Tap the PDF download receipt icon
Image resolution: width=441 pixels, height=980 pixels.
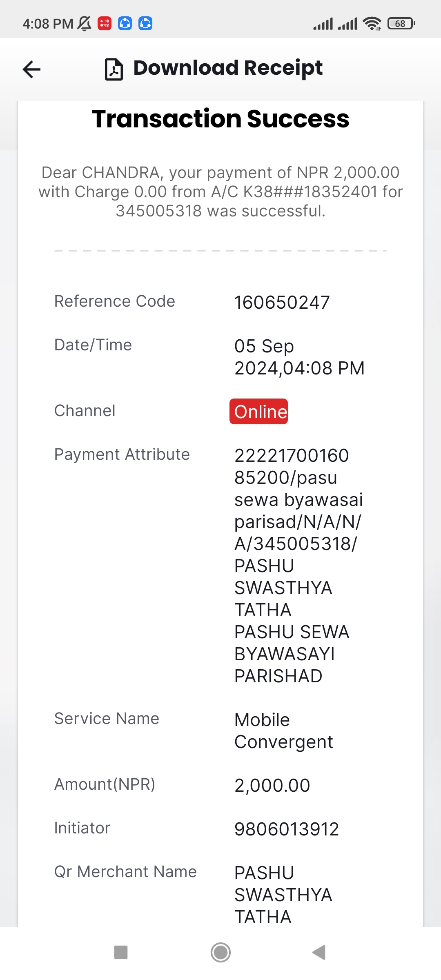[114, 69]
